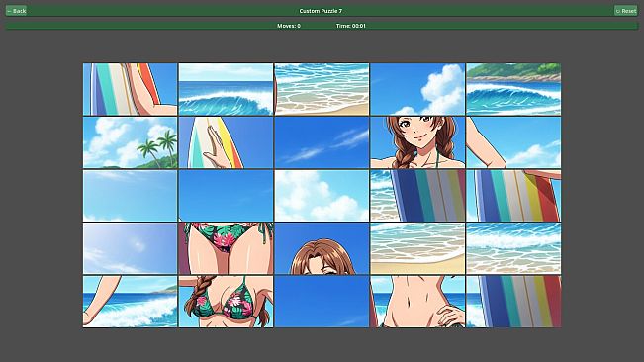Select the tile with wispy clouds on blue sky
The width and height of the screenshot is (644, 362).
322,142
